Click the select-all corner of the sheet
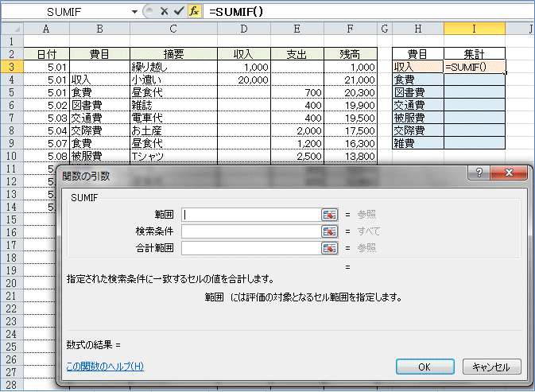Screen dimensions: 535x392 [x=11, y=29]
